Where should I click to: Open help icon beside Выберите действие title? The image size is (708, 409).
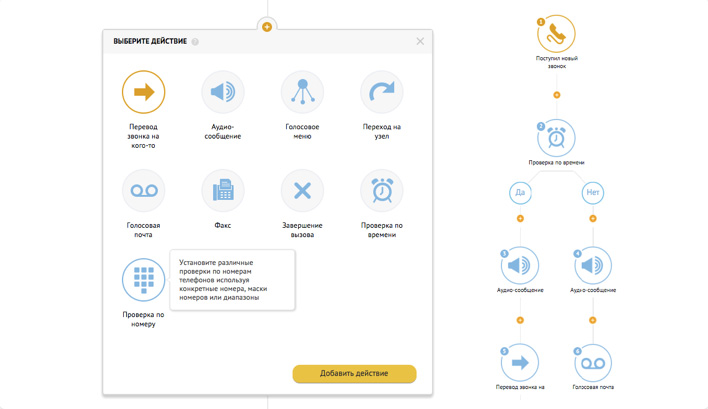(195, 42)
